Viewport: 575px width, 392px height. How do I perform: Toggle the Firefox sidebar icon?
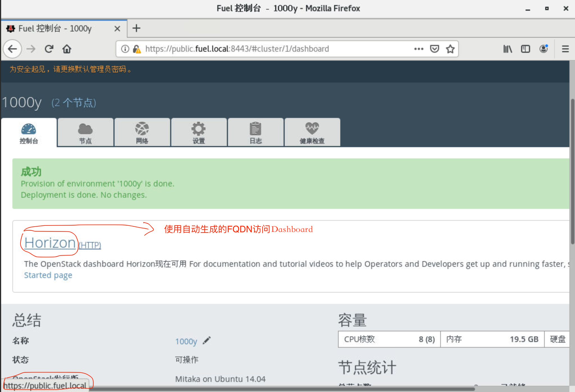525,49
